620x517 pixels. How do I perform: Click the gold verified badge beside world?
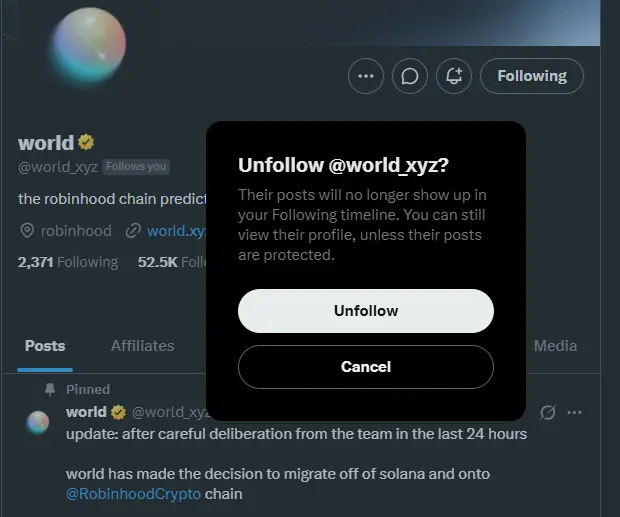pos(86,142)
